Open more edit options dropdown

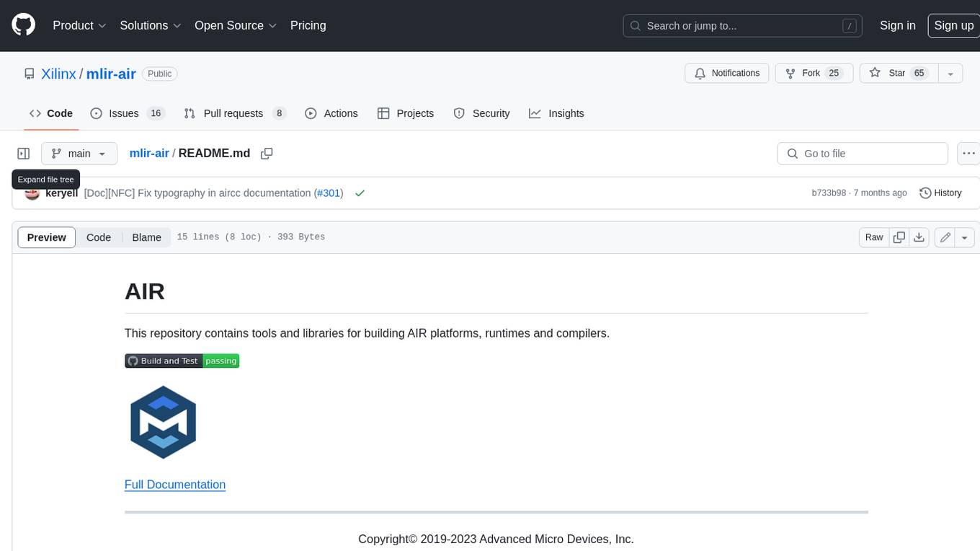(965, 237)
